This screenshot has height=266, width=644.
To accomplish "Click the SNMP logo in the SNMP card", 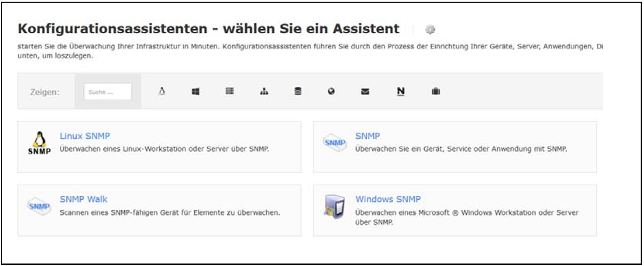I will click(335, 143).
